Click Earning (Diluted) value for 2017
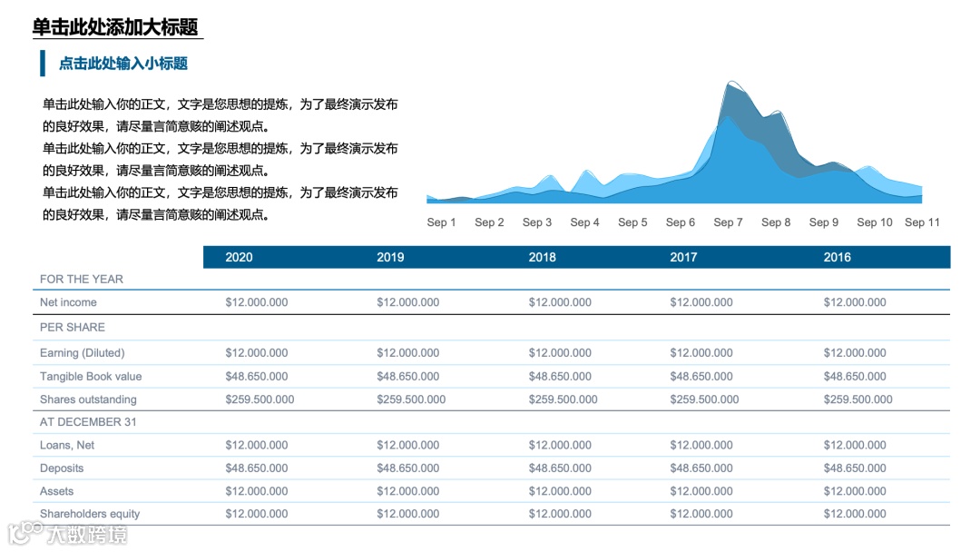The image size is (980, 552). [701, 352]
